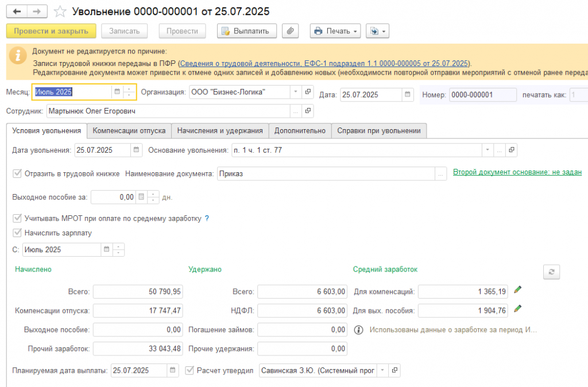Click the Записать button
Screen dimensions: 588x387
coord(124,31)
